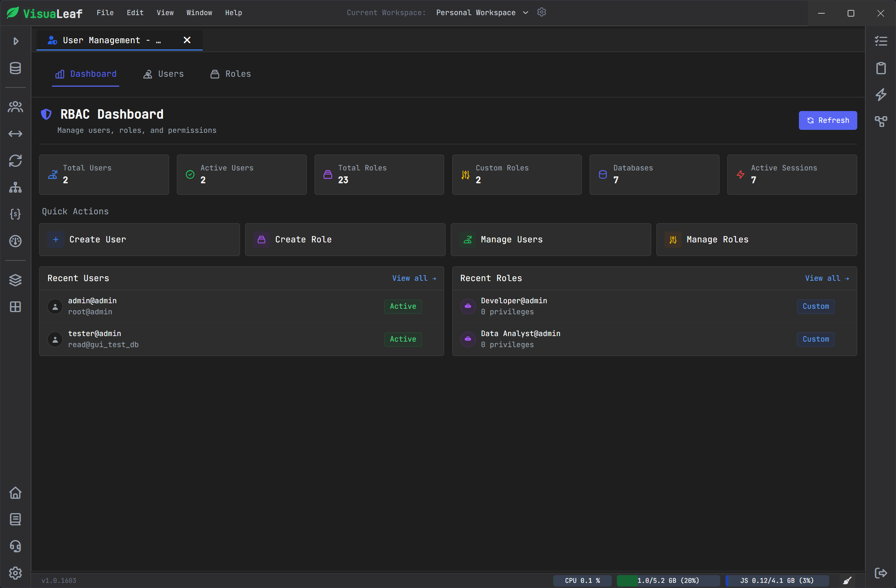Open the curly braces schema icon

(16, 214)
